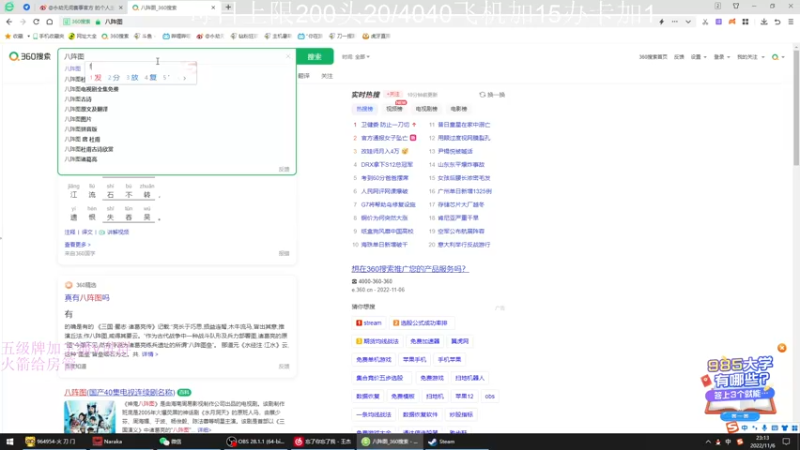
Task: Switch to the first Weibo browser tab
Action: click(x=82, y=8)
